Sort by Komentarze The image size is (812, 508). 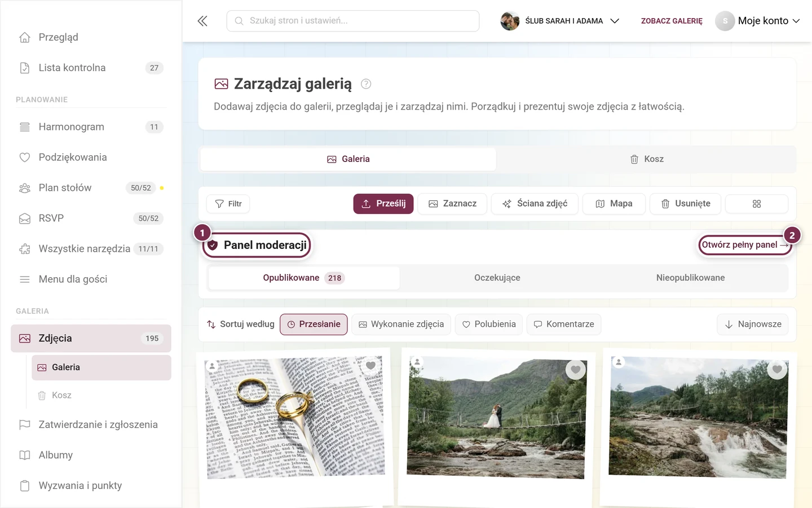pos(564,325)
